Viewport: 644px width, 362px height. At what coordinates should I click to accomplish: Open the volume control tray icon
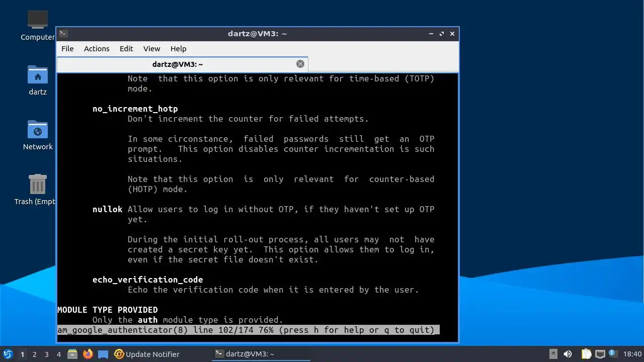568,354
